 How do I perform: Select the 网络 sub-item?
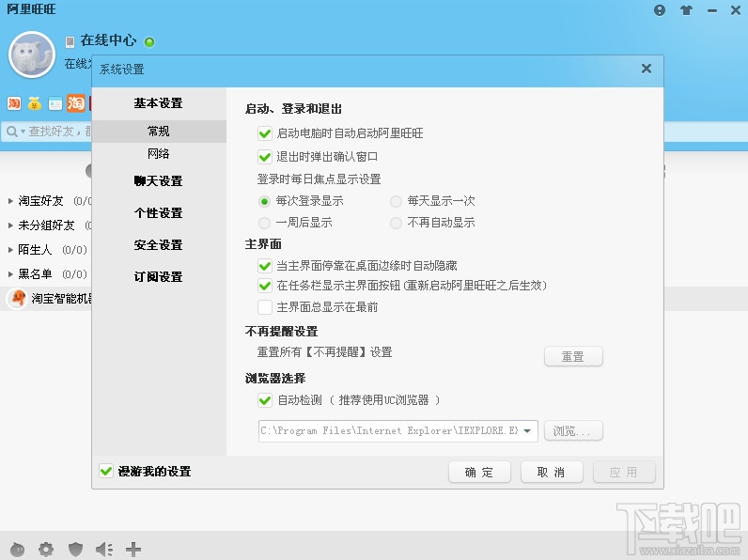click(159, 153)
